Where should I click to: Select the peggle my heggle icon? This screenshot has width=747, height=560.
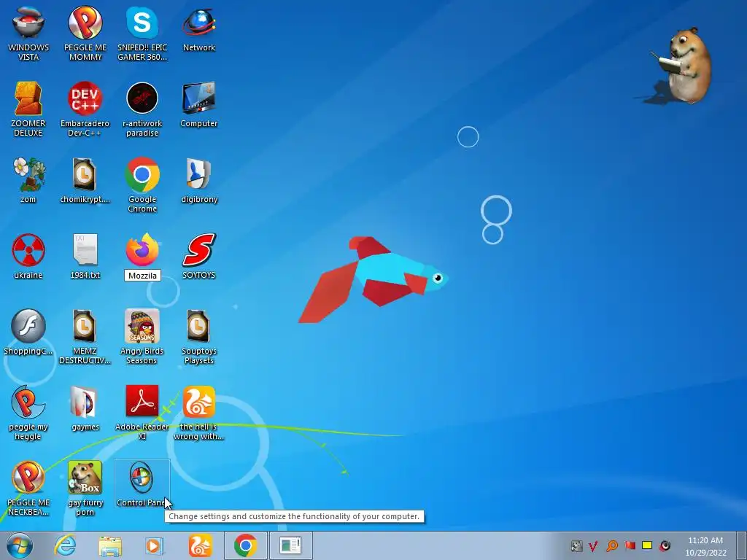(28, 413)
